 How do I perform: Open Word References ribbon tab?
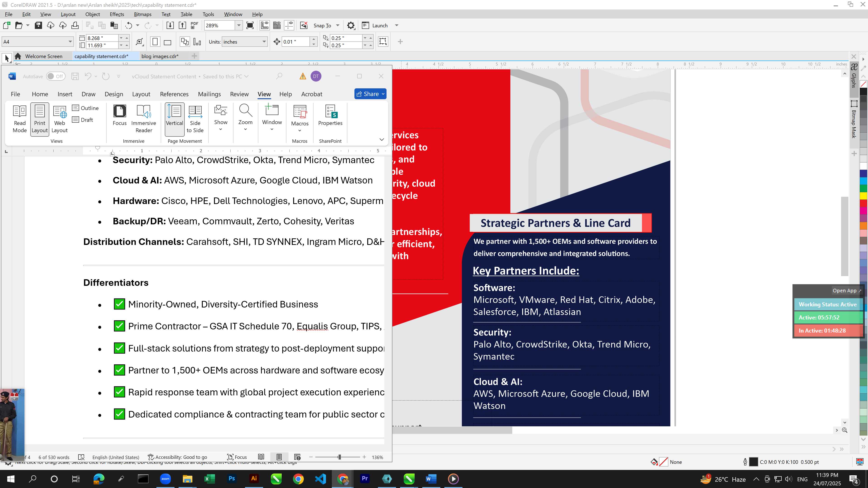coord(174,94)
